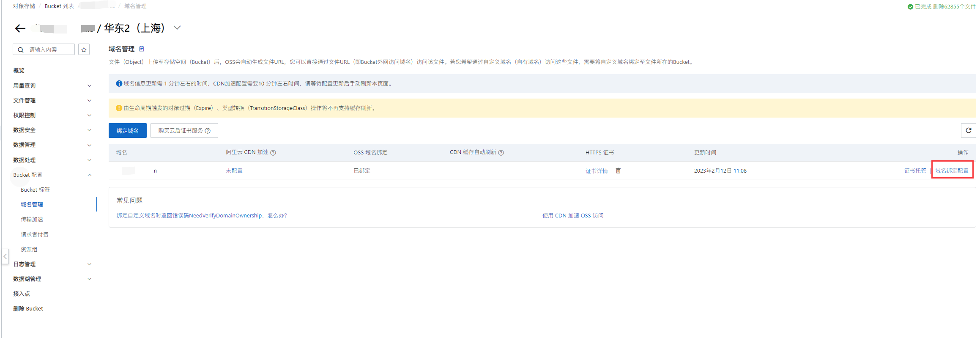
Task: Click 对象存储 in the breadcrumb
Action: coord(24,6)
